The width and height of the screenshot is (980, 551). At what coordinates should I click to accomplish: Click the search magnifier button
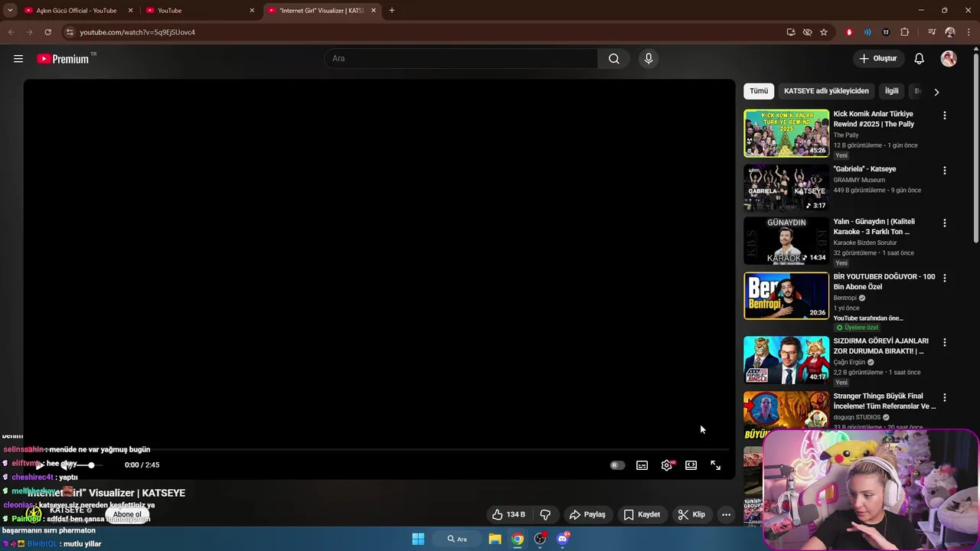coord(614,59)
